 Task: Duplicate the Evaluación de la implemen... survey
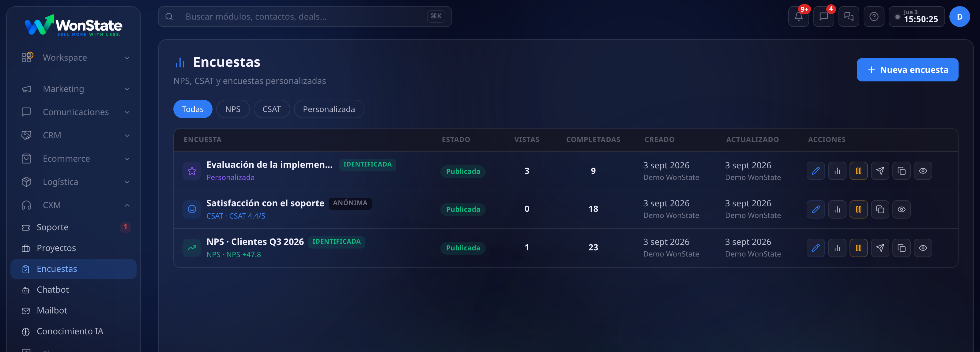902,171
